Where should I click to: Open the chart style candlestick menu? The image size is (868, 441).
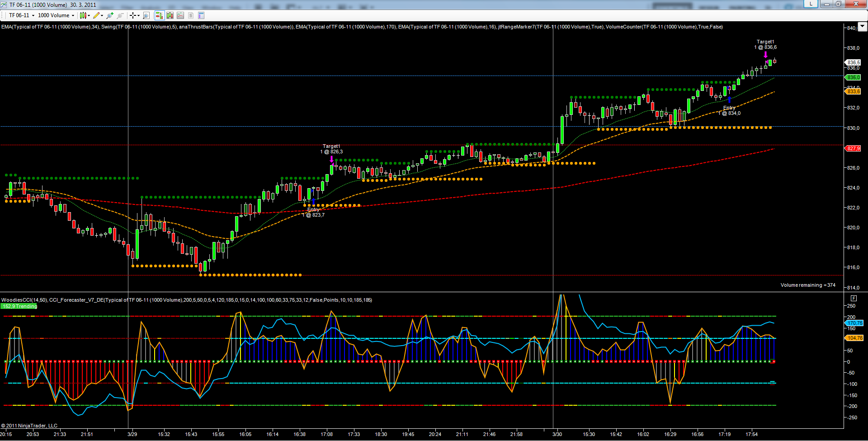(x=83, y=15)
